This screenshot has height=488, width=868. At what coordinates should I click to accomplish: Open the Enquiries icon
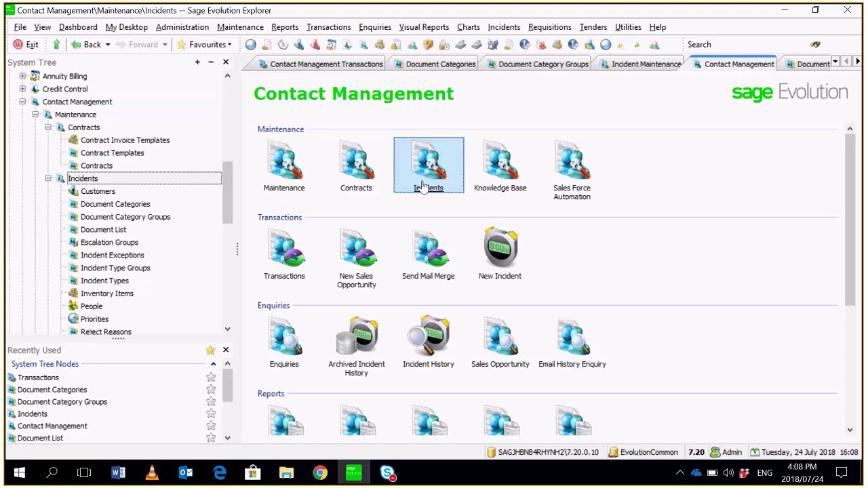[x=284, y=342]
